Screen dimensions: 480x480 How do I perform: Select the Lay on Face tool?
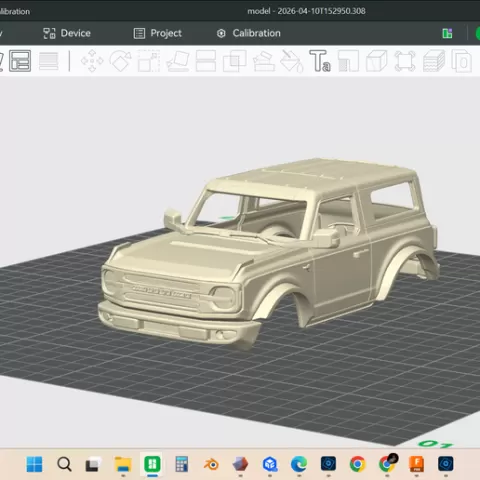click(178, 61)
